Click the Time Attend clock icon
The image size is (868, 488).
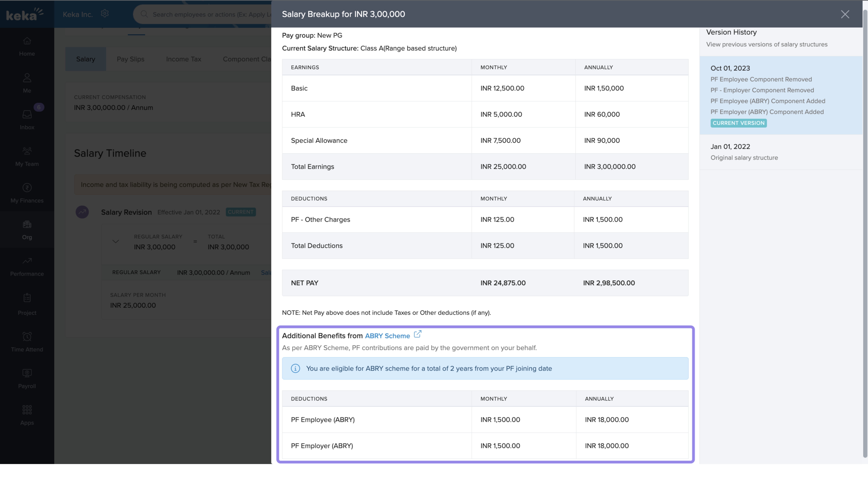[27, 336]
